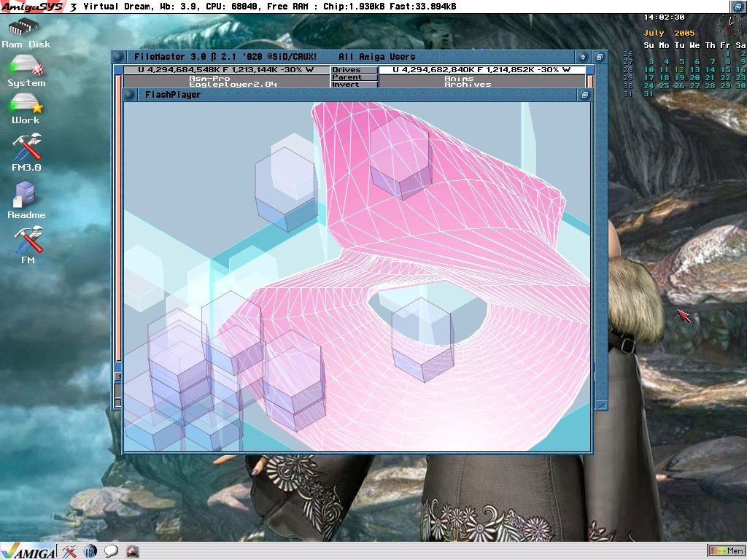Click the FileMaster window iconify arrow gadget
Viewport: 747px width, 560px height.
[583, 57]
